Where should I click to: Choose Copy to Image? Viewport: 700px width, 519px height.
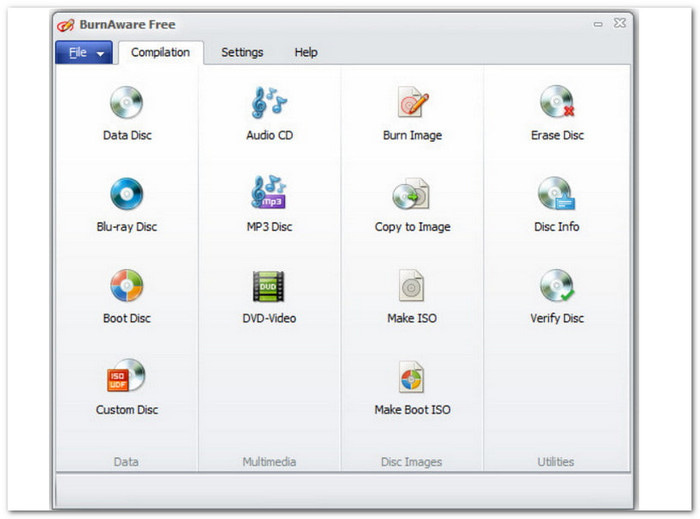point(412,205)
